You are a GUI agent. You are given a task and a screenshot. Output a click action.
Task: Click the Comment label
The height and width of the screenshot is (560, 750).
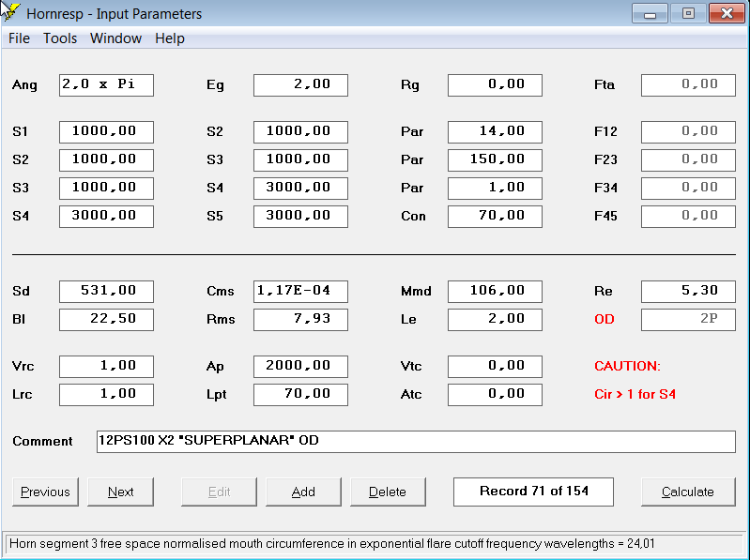click(x=42, y=441)
